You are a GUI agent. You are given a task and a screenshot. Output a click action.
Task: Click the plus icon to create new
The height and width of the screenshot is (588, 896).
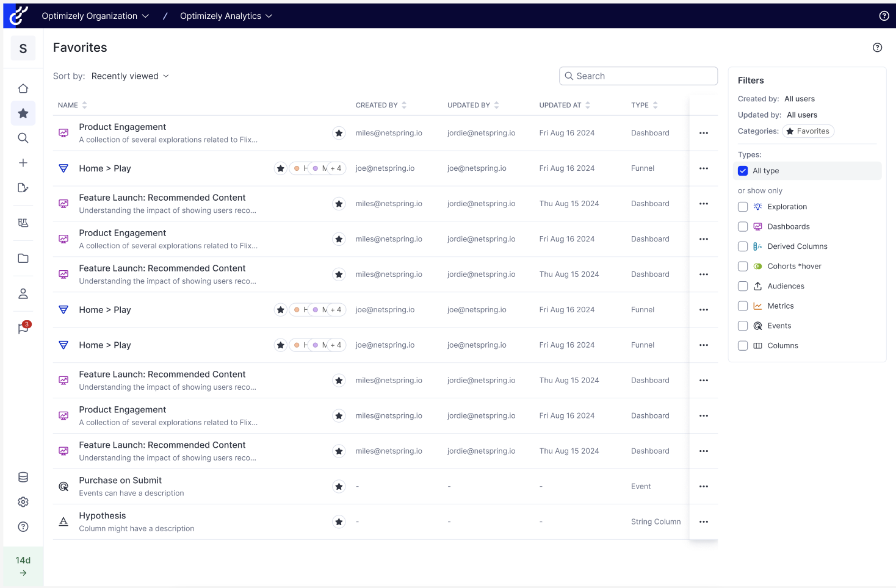click(x=23, y=163)
